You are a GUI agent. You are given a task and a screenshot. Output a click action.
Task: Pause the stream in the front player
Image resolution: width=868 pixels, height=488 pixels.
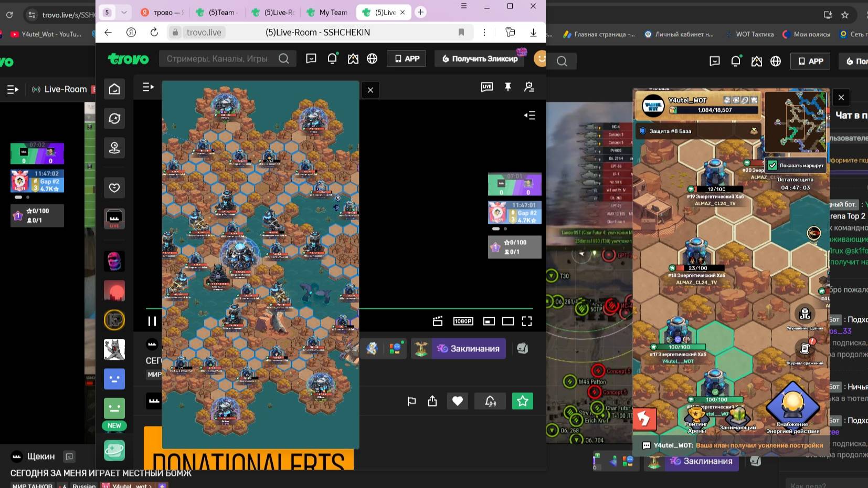tap(152, 321)
